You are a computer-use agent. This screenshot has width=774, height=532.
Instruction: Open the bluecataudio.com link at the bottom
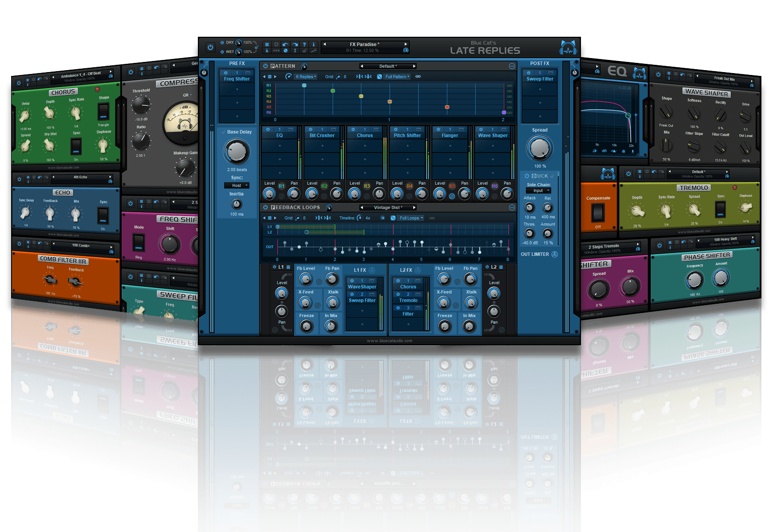[x=389, y=341]
